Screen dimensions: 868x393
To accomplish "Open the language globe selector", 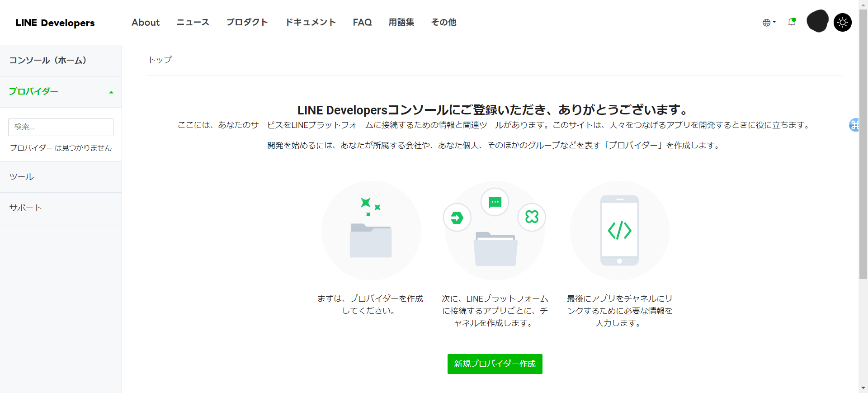I will (769, 23).
